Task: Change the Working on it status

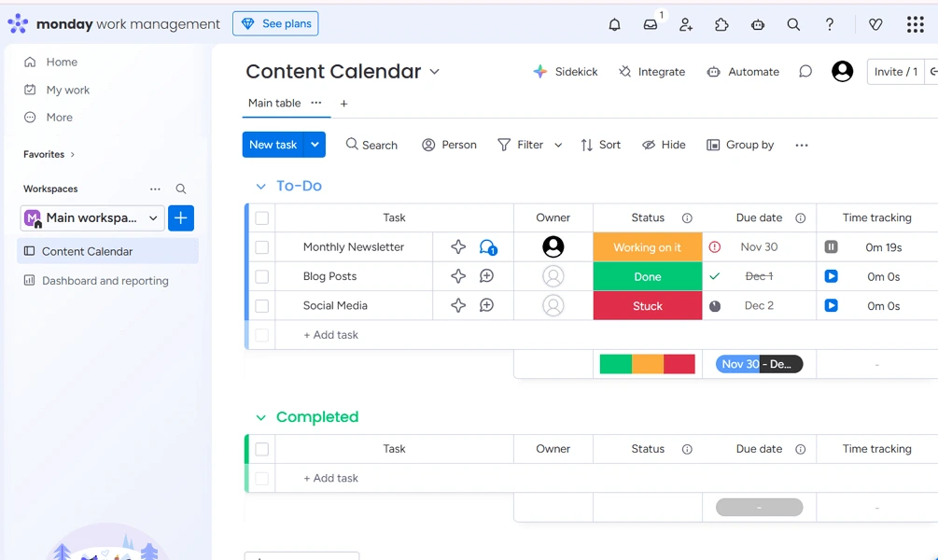Action: [x=648, y=247]
